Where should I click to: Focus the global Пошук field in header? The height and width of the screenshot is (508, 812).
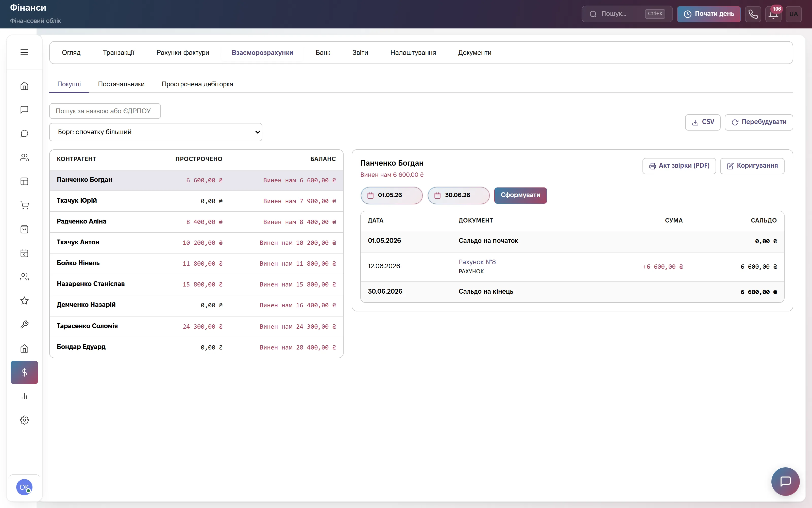627,14
